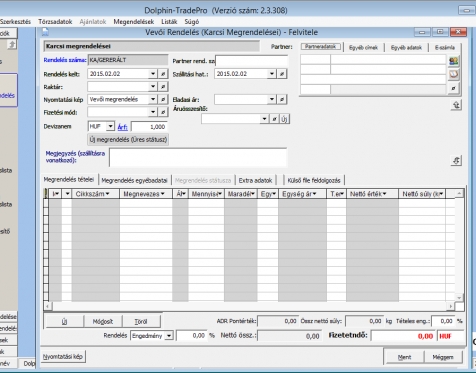
Task: Click the ø button beside Nyomtatási kép dropdown
Action: [163, 99]
